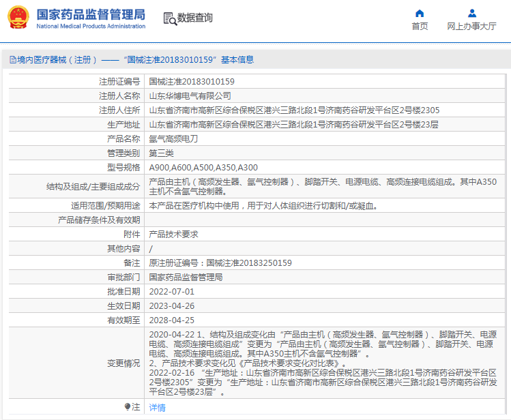
Task: Click model list A900,A600,A500,A350,A300
Action: (203, 167)
